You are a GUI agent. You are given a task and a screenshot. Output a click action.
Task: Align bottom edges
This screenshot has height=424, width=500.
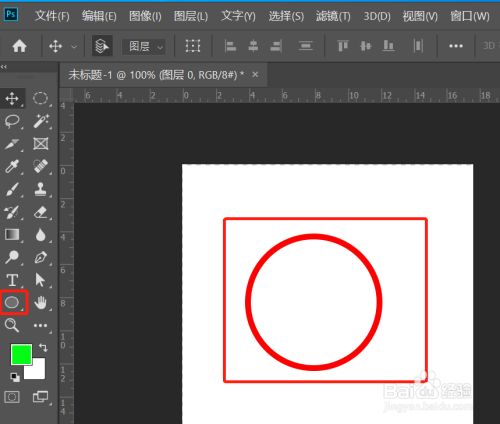coord(388,46)
